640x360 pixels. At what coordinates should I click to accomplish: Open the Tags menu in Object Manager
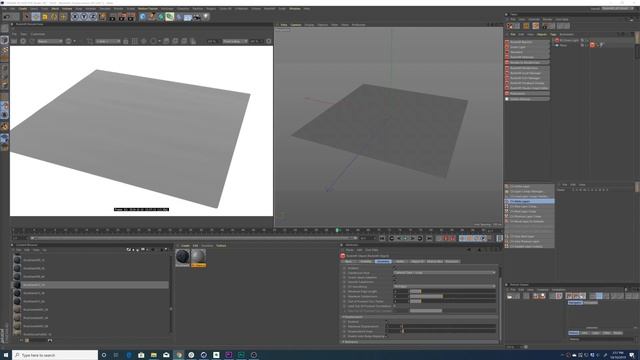pos(553,34)
